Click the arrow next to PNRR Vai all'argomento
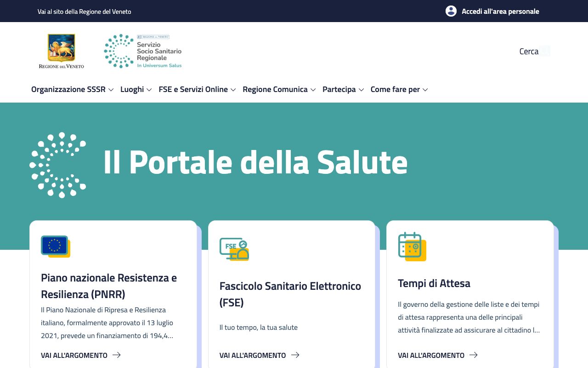 pos(117,355)
